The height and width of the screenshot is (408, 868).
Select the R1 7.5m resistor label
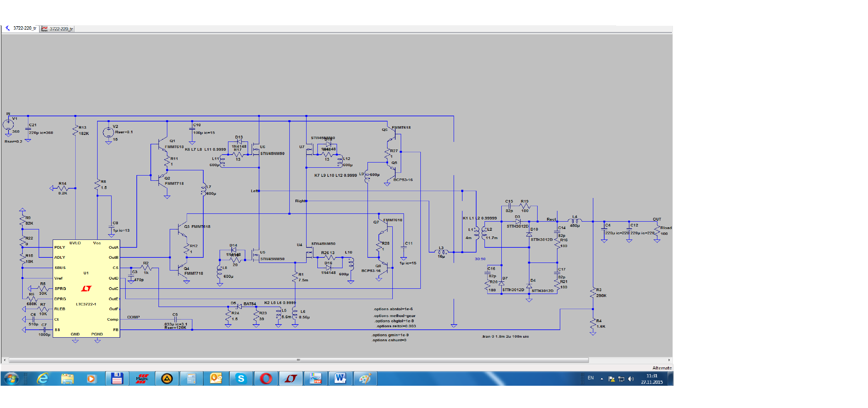tap(303, 277)
